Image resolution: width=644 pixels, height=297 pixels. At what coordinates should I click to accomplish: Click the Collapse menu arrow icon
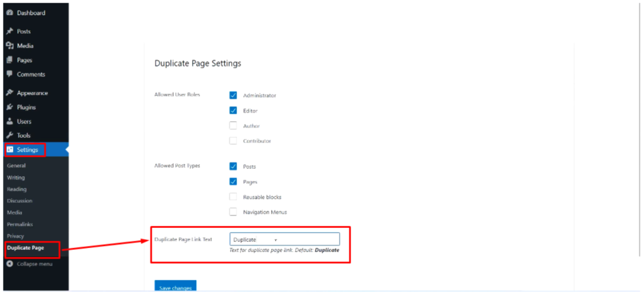point(10,264)
